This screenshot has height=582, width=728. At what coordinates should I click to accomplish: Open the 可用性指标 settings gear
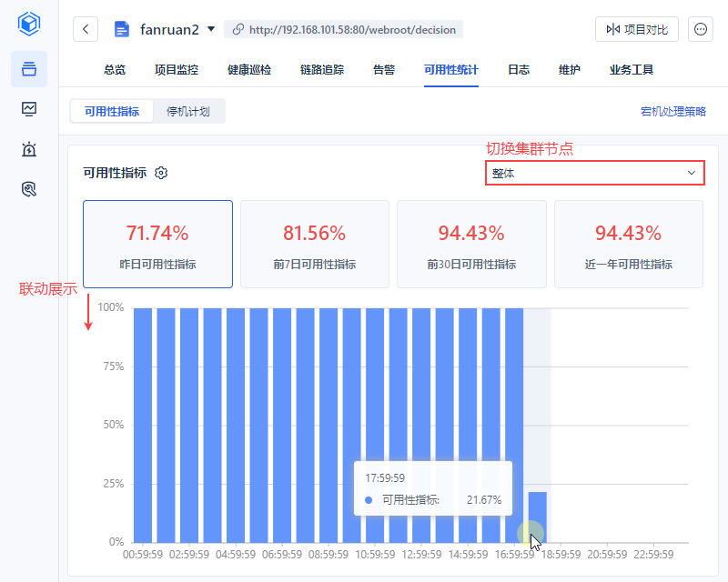click(161, 173)
